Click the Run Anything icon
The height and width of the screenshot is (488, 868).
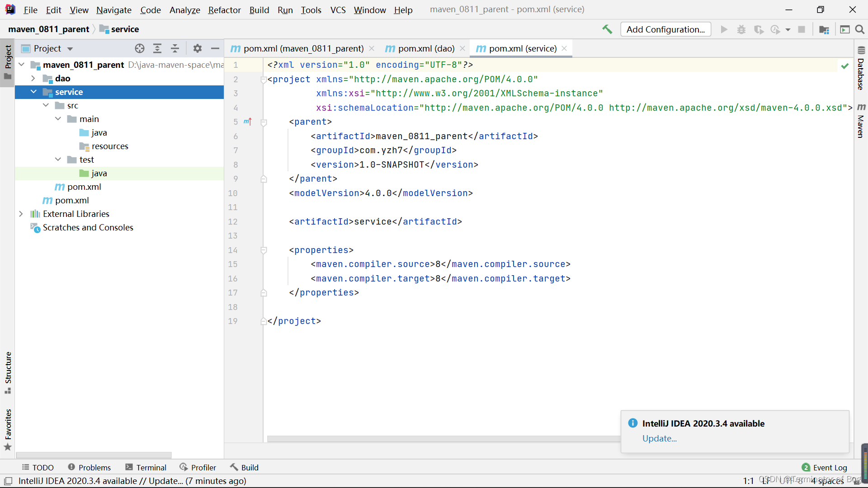[x=844, y=29]
